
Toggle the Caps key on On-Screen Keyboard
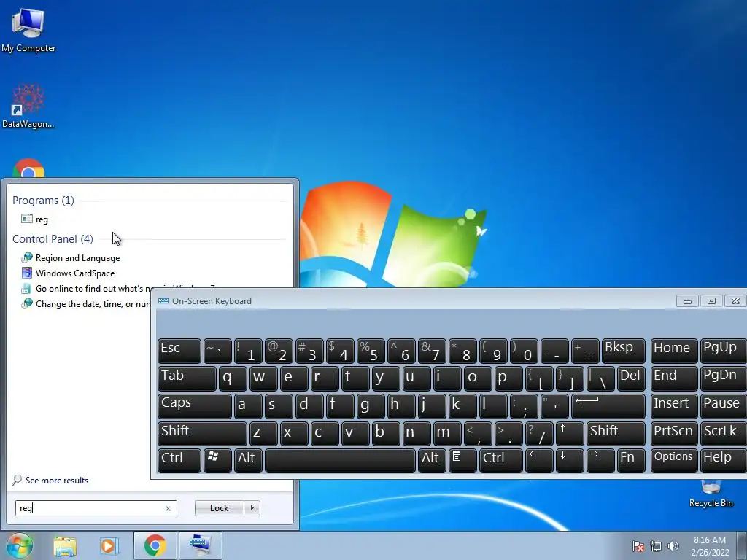194,406
